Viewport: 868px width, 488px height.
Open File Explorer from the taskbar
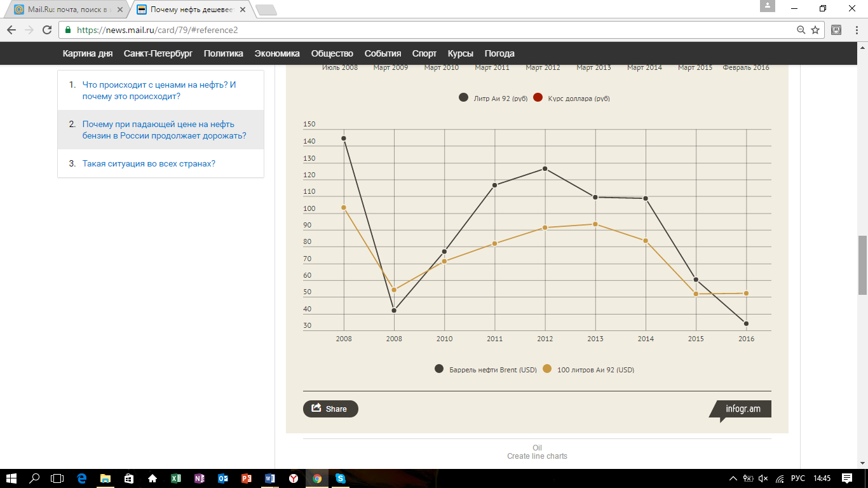(x=105, y=478)
